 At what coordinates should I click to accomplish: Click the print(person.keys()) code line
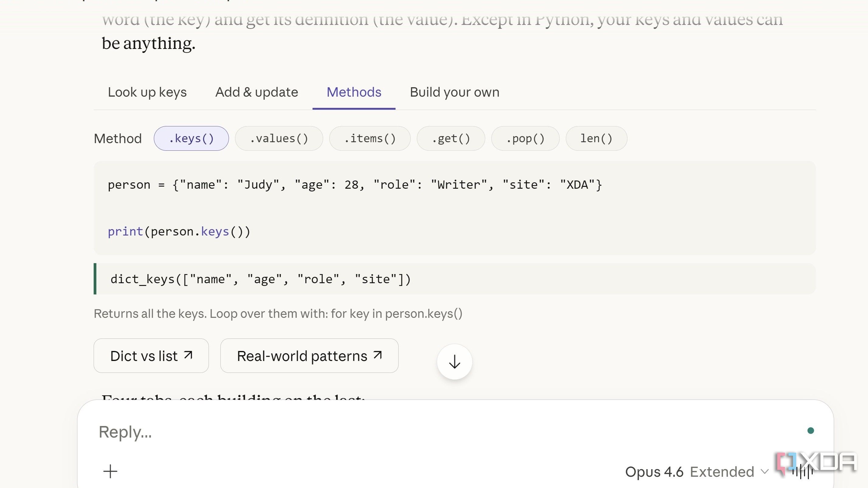tap(179, 231)
